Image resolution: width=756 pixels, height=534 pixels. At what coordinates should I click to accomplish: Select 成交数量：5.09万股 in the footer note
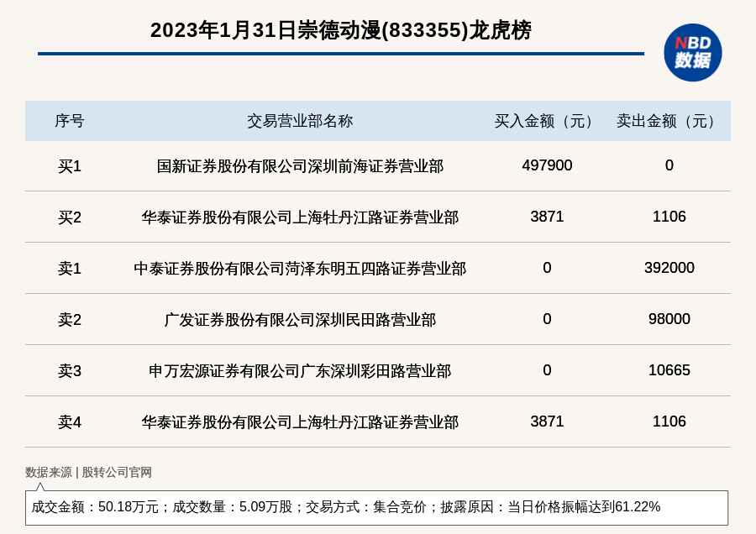(x=233, y=507)
